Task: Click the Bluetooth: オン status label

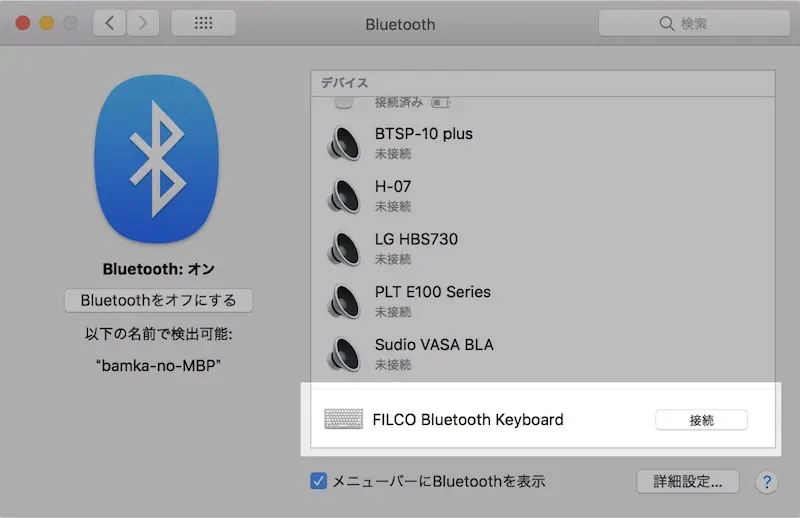Action: 159,269
